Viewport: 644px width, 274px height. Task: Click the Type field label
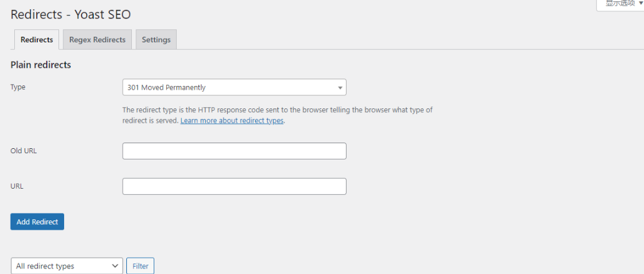17,87
